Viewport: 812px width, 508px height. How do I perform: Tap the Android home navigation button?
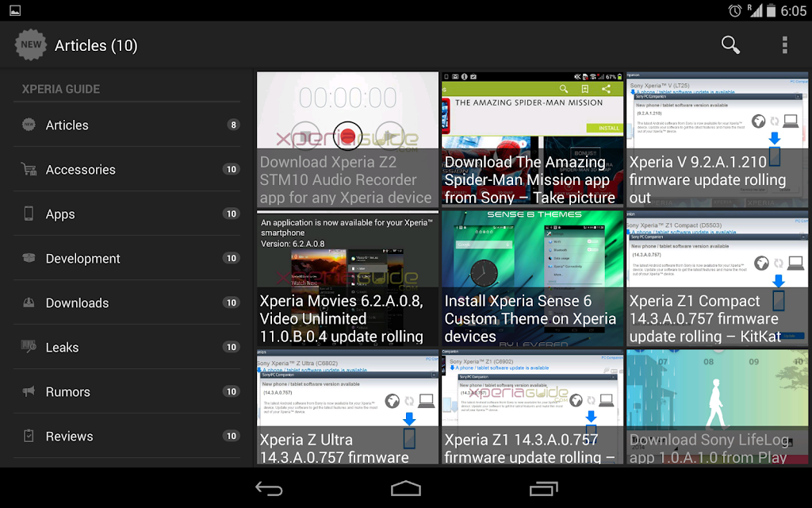406,488
